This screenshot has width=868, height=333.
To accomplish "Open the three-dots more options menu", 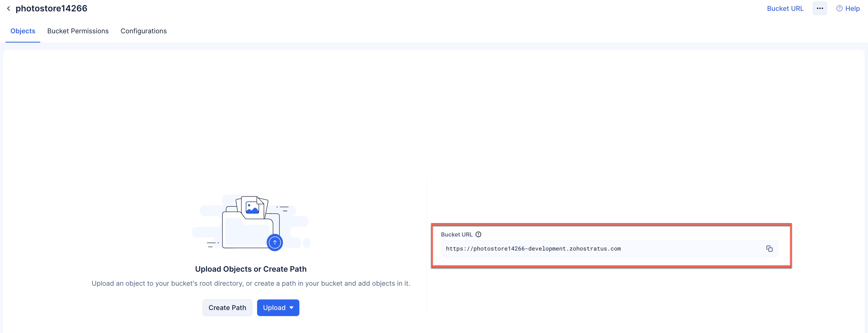I will pos(820,8).
